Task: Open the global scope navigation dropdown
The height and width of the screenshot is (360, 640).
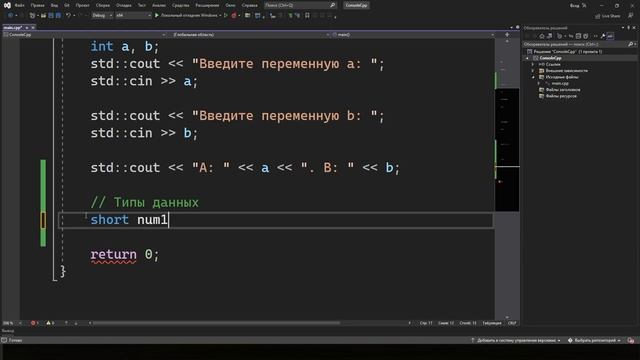Action: (x=251, y=35)
